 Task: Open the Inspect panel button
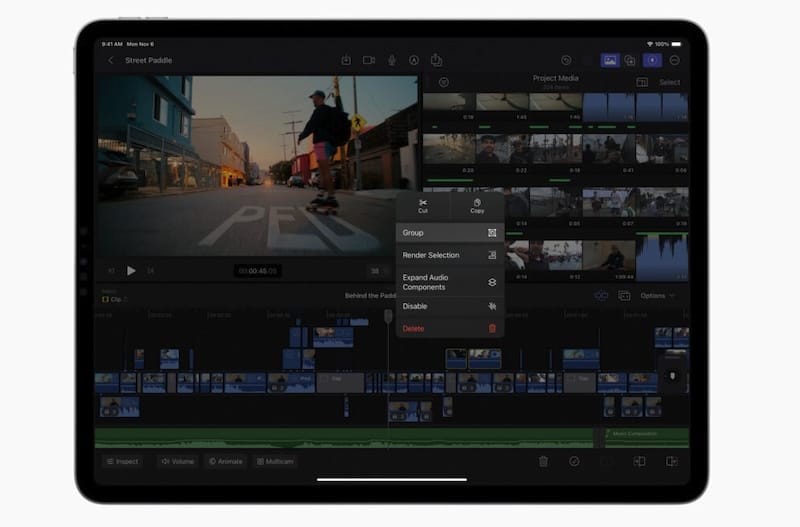coord(122,461)
